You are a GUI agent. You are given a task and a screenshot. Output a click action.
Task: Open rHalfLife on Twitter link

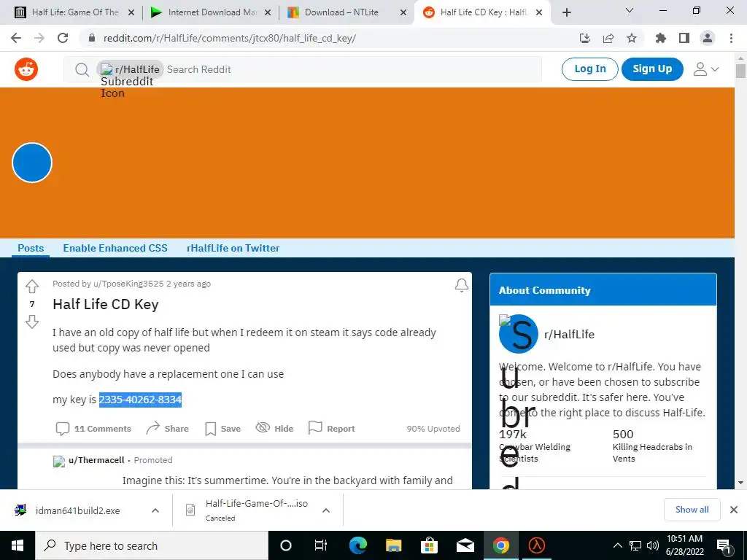click(233, 248)
